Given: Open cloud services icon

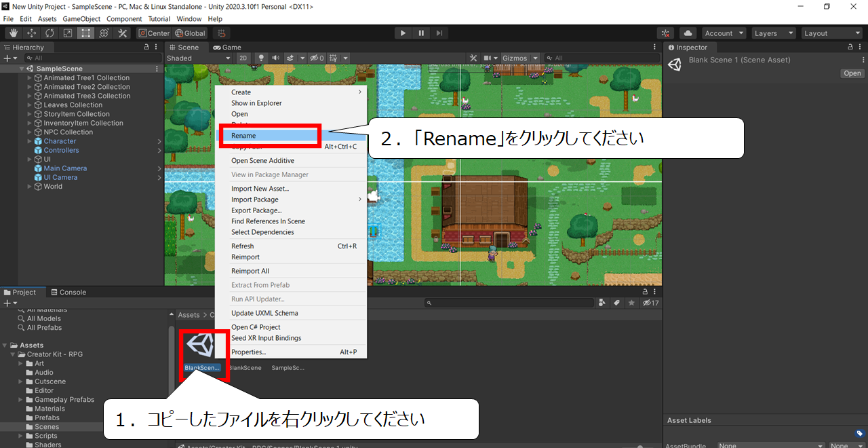Looking at the screenshot, I should [x=688, y=33].
